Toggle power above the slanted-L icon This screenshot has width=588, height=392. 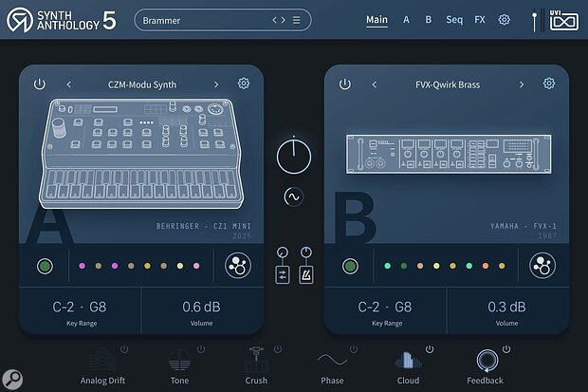[x=306, y=252]
